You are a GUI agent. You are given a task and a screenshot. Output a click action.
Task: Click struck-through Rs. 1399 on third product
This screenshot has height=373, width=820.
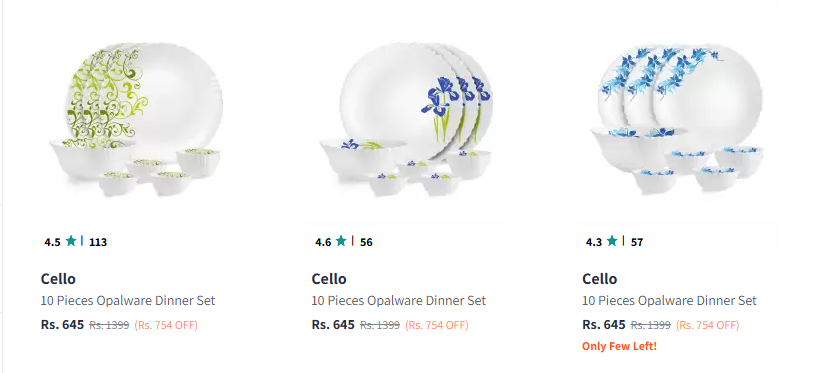651,325
